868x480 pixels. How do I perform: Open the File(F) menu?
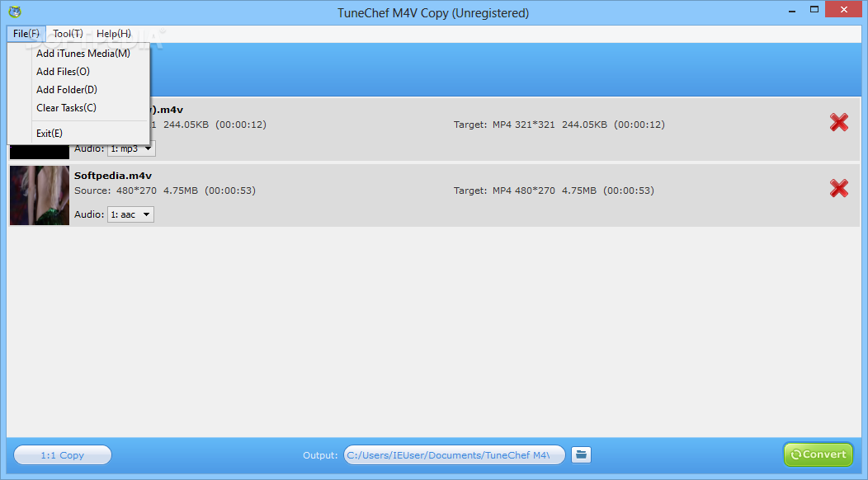pyautogui.click(x=26, y=34)
